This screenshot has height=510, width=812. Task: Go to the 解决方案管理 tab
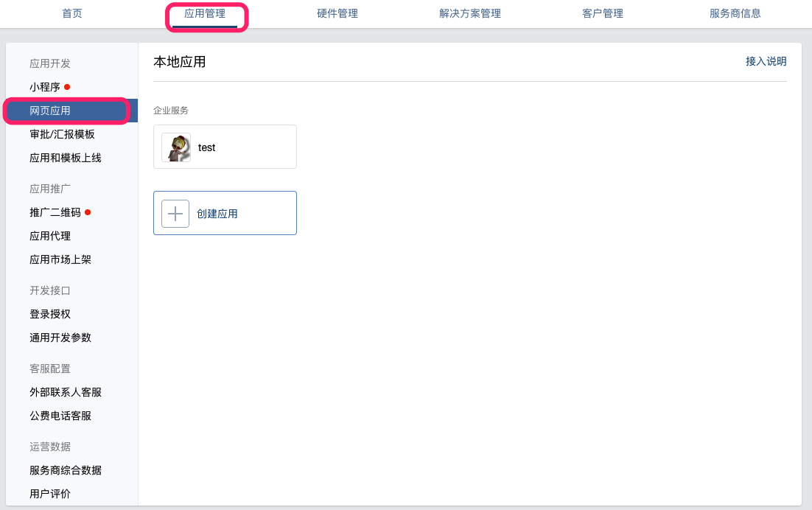click(x=470, y=13)
